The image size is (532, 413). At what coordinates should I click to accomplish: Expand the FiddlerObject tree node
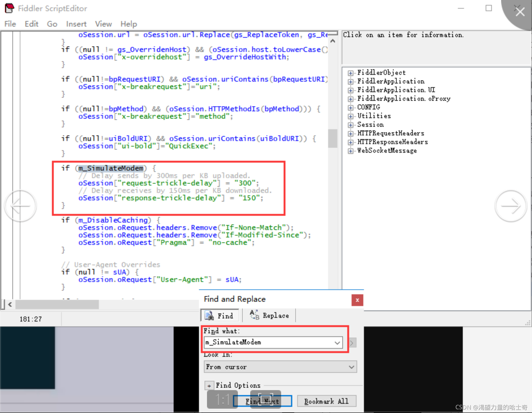350,73
